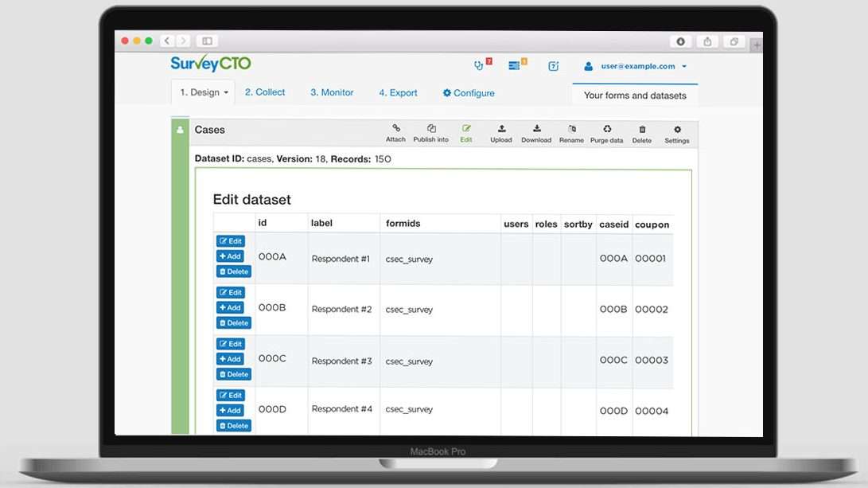Viewport: 868px width, 488px height.
Task: Click Add button for row 000C
Action: (x=230, y=359)
